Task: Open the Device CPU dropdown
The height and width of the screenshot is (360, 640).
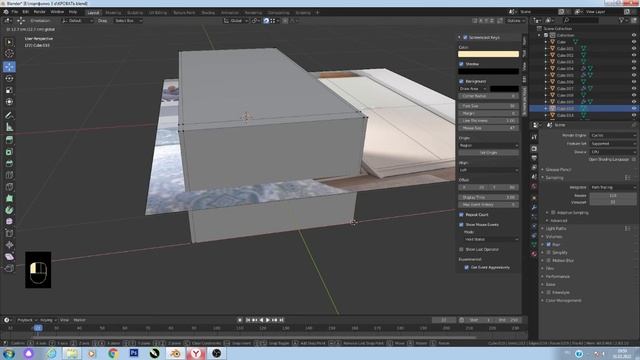Action: click(613, 152)
